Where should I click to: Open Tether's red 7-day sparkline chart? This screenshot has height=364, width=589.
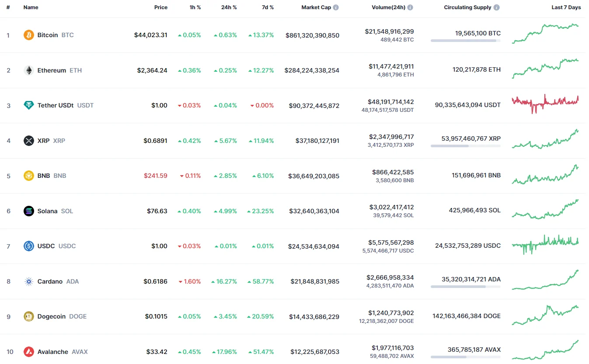pos(545,103)
